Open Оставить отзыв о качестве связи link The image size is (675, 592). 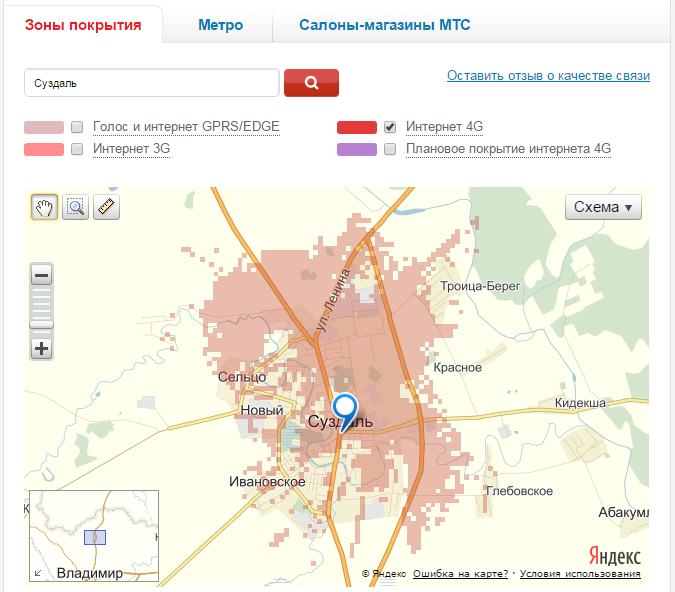(548, 75)
